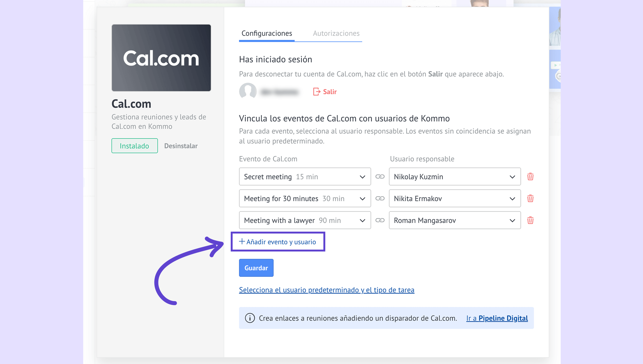Expand the Roman Mangasarov user dropdown

tap(455, 220)
